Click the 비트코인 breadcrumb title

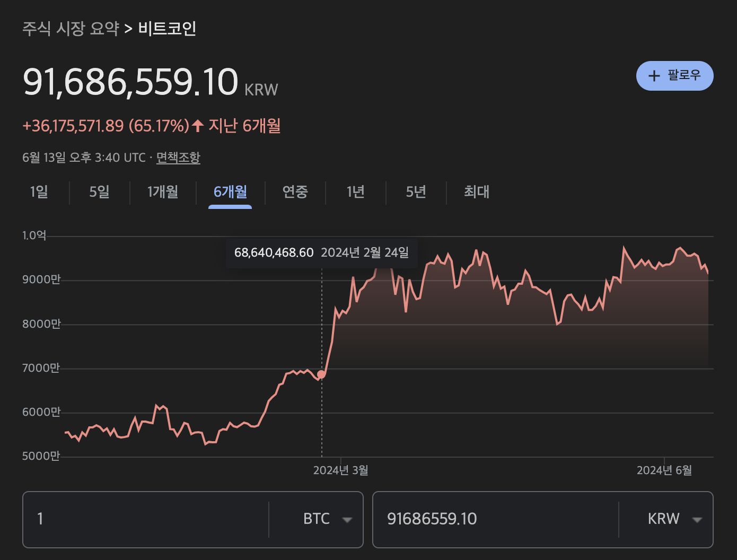point(167,28)
